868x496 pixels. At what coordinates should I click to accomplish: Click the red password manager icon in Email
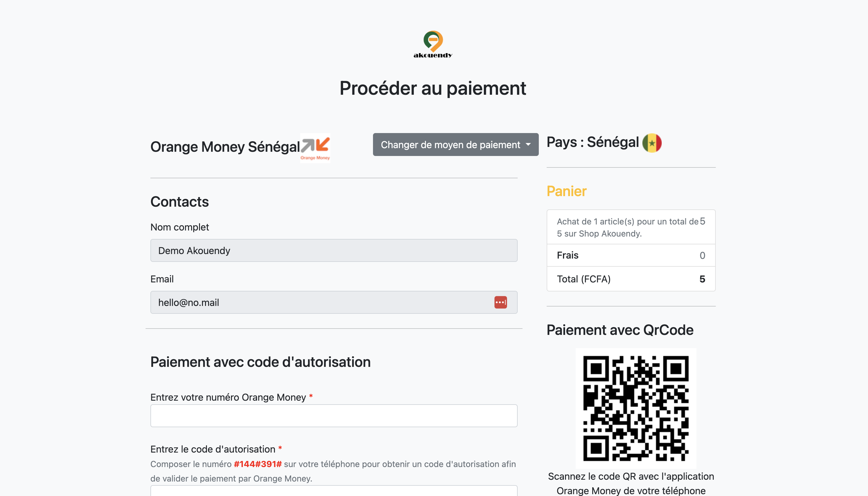[x=500, y=302]
